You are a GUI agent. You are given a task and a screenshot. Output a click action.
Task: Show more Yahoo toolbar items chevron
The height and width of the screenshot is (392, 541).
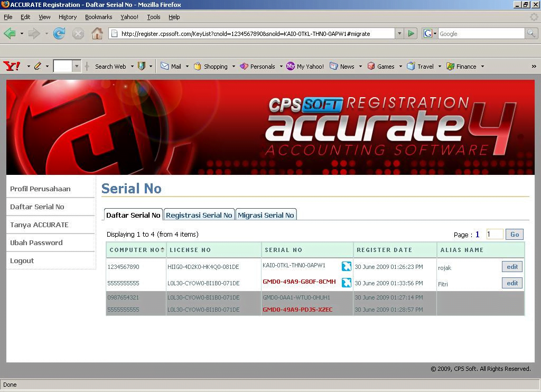coord(534,66)
